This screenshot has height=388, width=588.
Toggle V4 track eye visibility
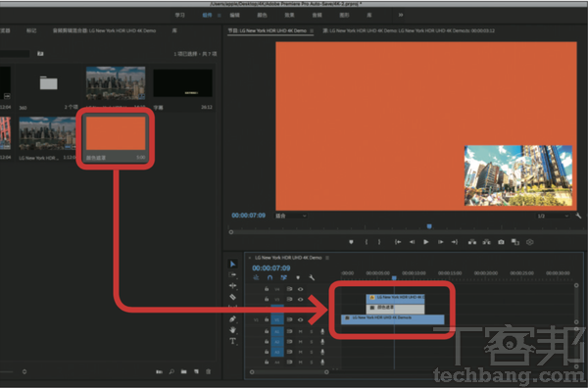click(301, 289)
